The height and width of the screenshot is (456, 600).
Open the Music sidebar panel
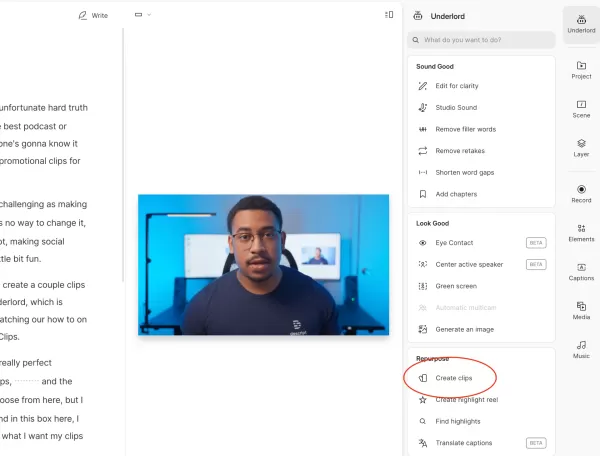coord(581,350)
